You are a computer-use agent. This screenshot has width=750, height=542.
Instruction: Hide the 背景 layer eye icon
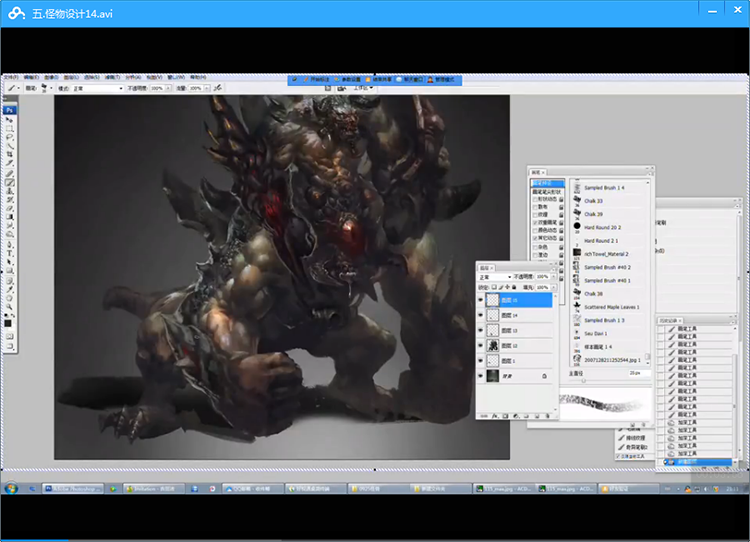coord(481,376)
